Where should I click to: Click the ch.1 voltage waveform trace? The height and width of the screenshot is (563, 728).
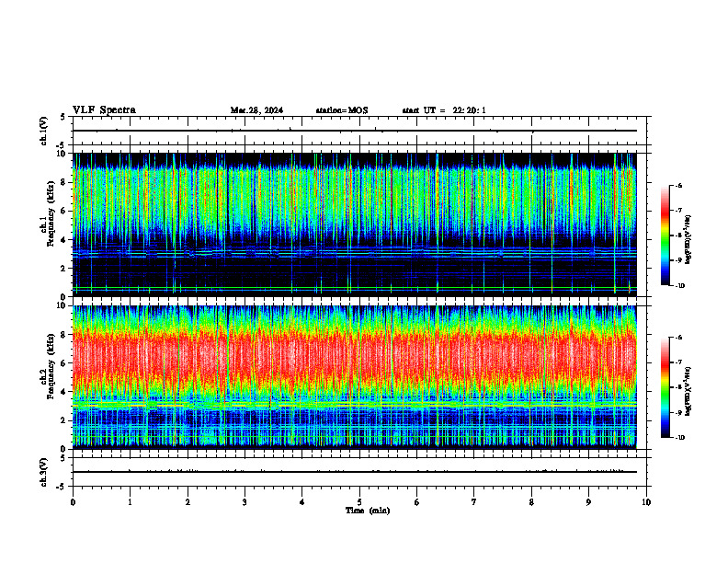tap(355, 131)
